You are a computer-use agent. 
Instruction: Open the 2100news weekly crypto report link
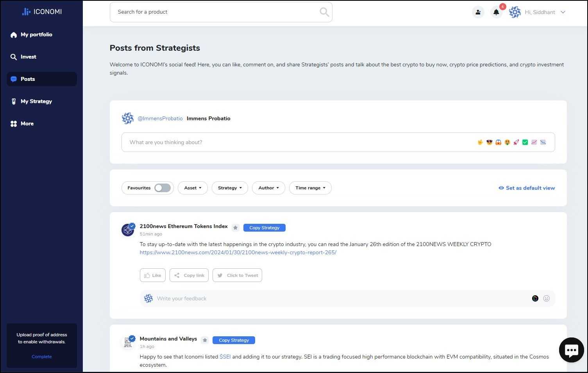click(238, 252)
